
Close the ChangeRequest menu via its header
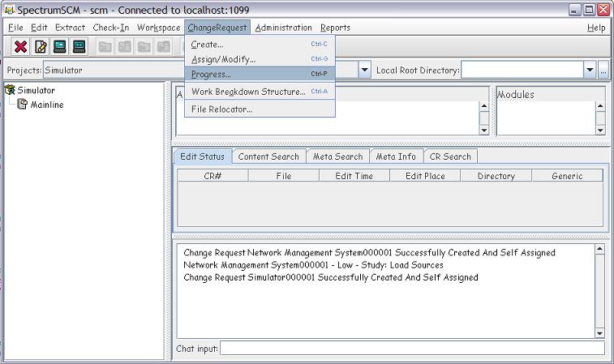pos(217,28)
